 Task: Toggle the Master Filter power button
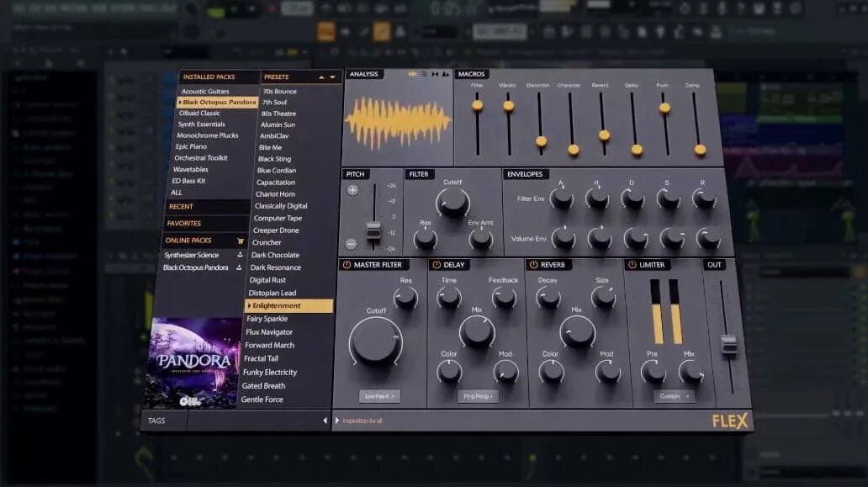click(347, 265)
